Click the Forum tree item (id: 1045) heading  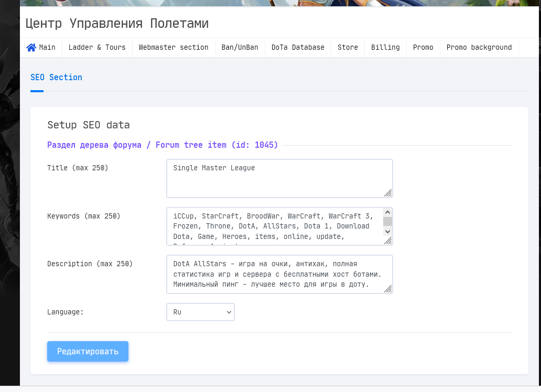click(163, 145)
